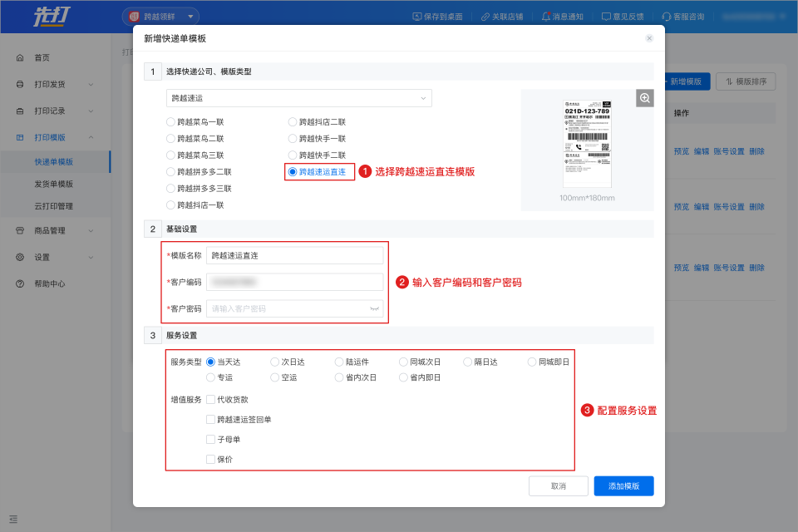Screen dimensions: 798x532
Task: Open message notifications bell icon
Action: click(x=546, y=17)
